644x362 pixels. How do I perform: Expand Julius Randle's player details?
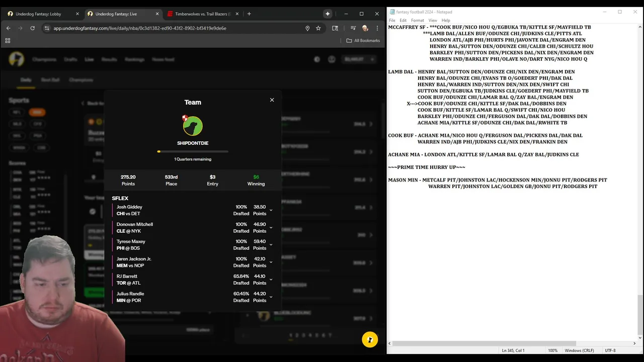pos(271,297)
